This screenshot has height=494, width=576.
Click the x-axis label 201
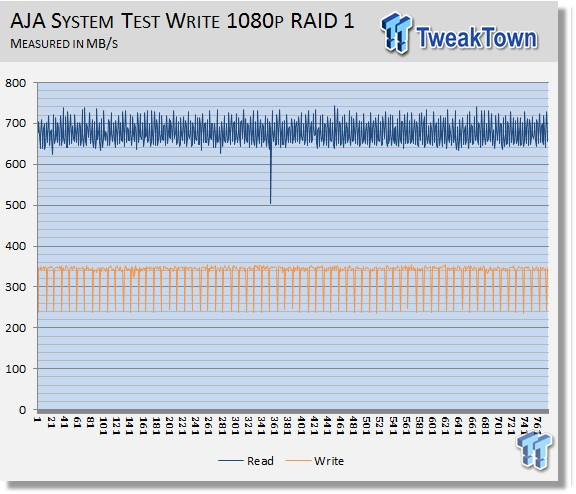click(x=169, y=426)
